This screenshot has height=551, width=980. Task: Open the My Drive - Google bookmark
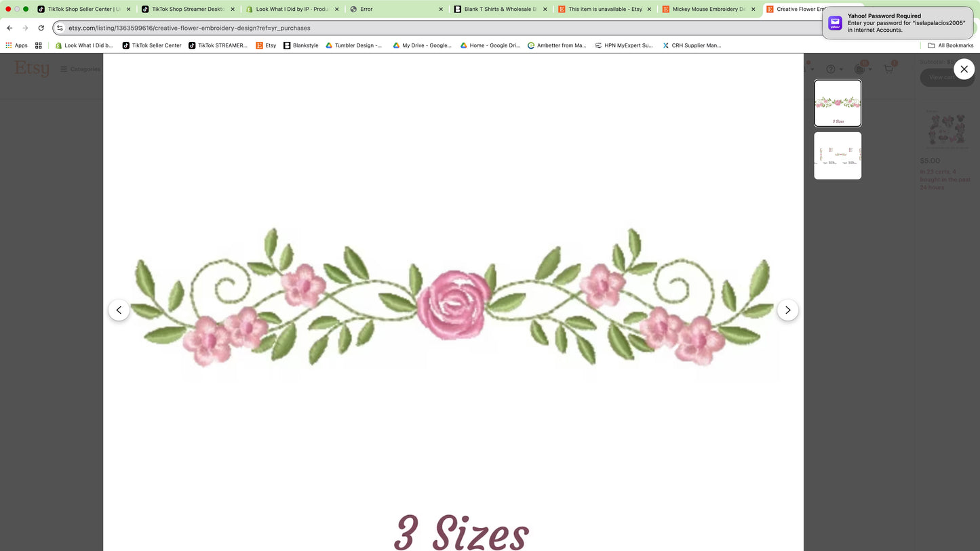point(422,45)
